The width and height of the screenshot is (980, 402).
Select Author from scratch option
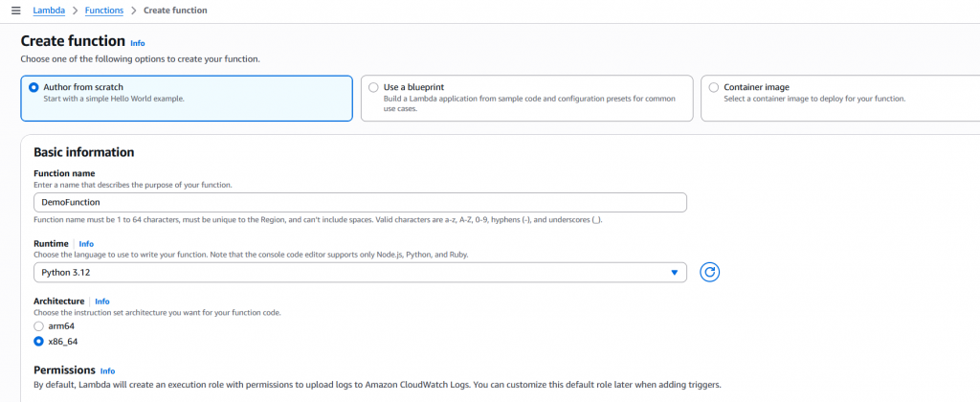tap(34, 87)
